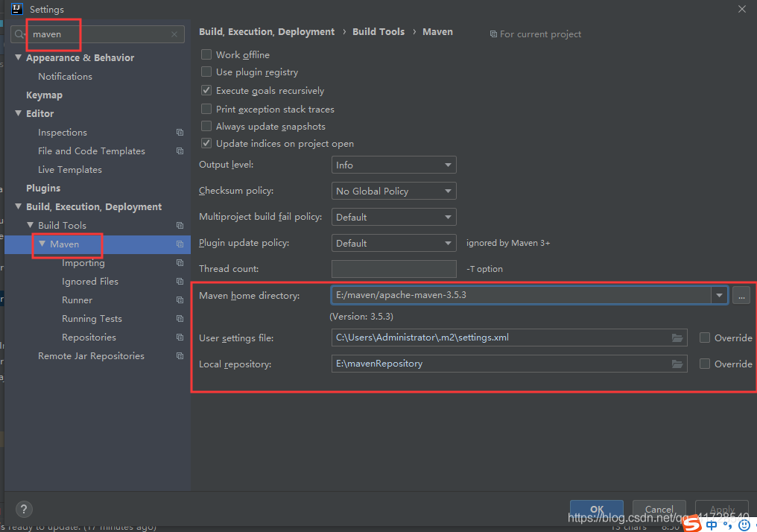Check Override for local repository
This screenshot has height=532, width=757.
[705, 364]
